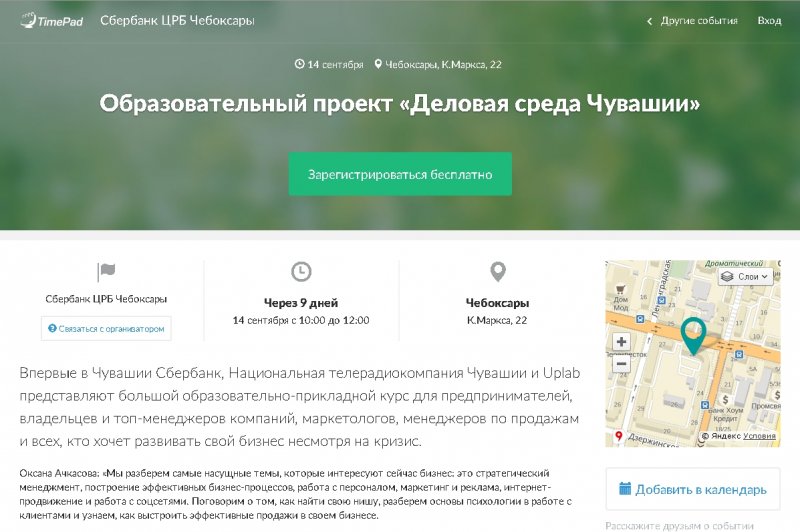Image resolution: width=800 pixels, height=532 pixels.
Task: Click the map zoom in plus button
Action: coord(621,342)
